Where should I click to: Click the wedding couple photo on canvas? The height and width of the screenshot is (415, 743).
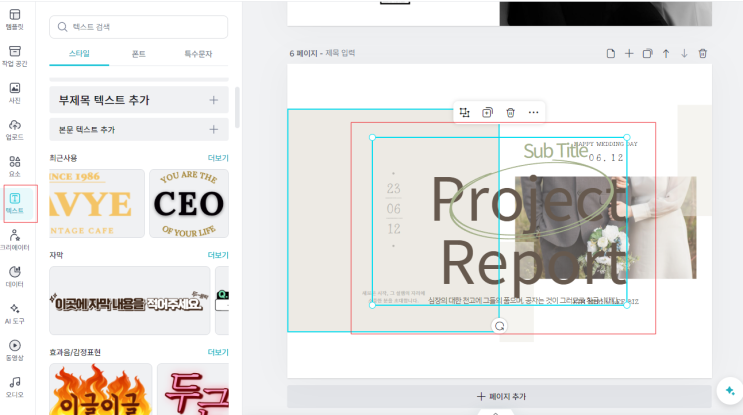pyautogui.click(x=606, y=227)
